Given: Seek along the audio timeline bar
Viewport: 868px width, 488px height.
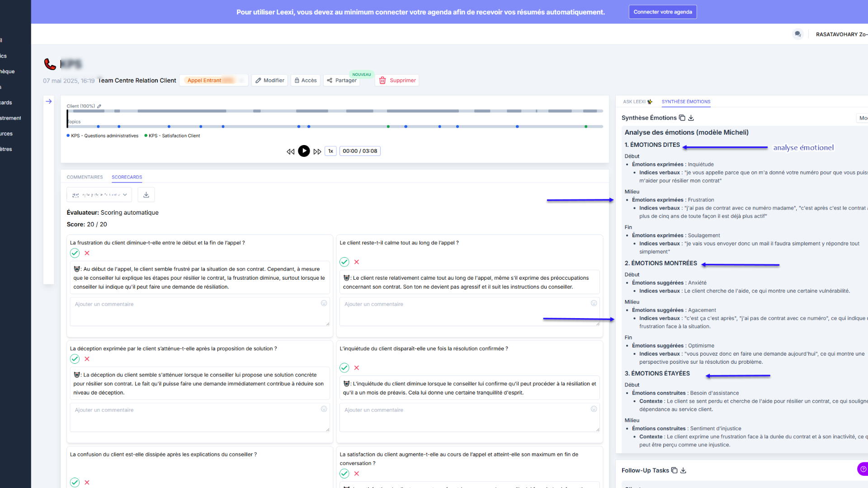Looking at the screenshot, I should point(335,111).
